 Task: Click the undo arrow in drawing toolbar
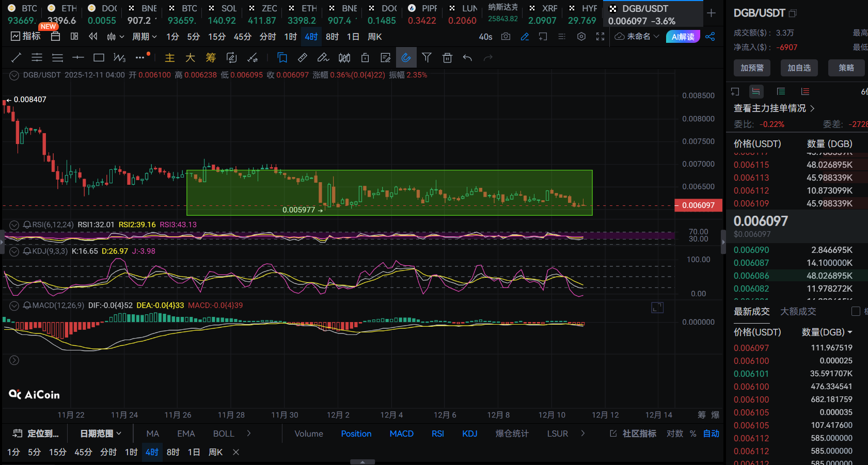467,58
